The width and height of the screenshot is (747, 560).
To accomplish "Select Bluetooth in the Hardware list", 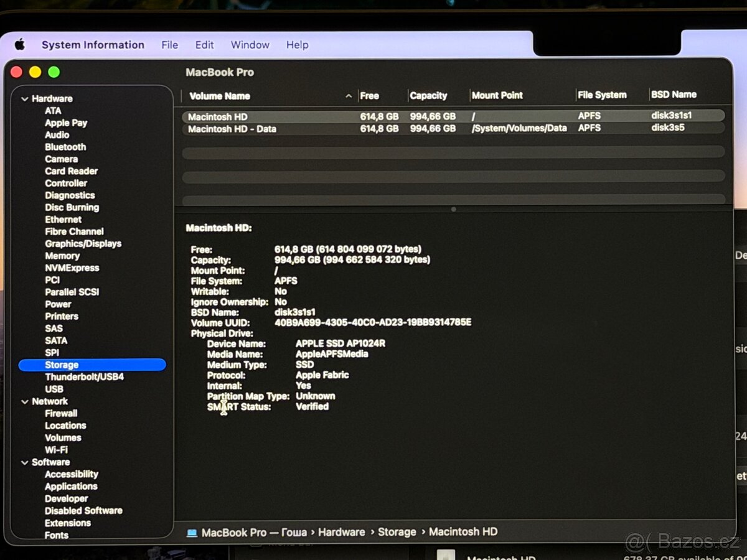I will [x=65, y=147].
